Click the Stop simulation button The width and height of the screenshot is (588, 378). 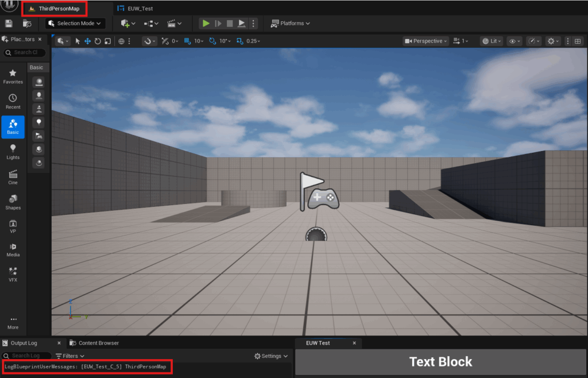(230, 24)
